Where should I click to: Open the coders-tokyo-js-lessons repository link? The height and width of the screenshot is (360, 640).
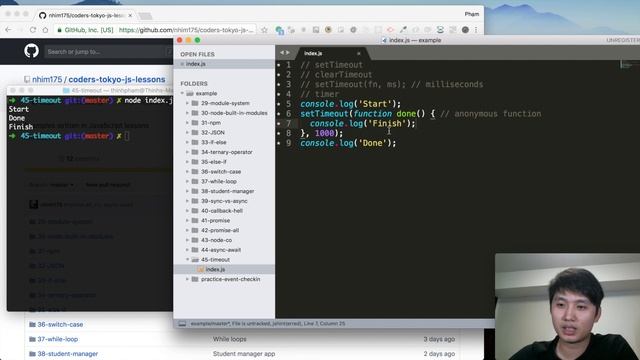[117, 79]
